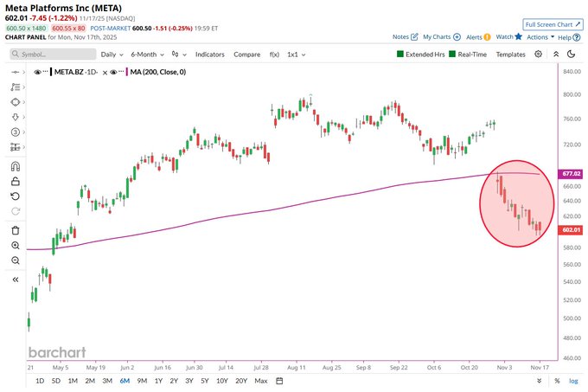Select the 3M time range
This screenshot has width=588, height=392.
pyautogui.click(x=107, y=381)
